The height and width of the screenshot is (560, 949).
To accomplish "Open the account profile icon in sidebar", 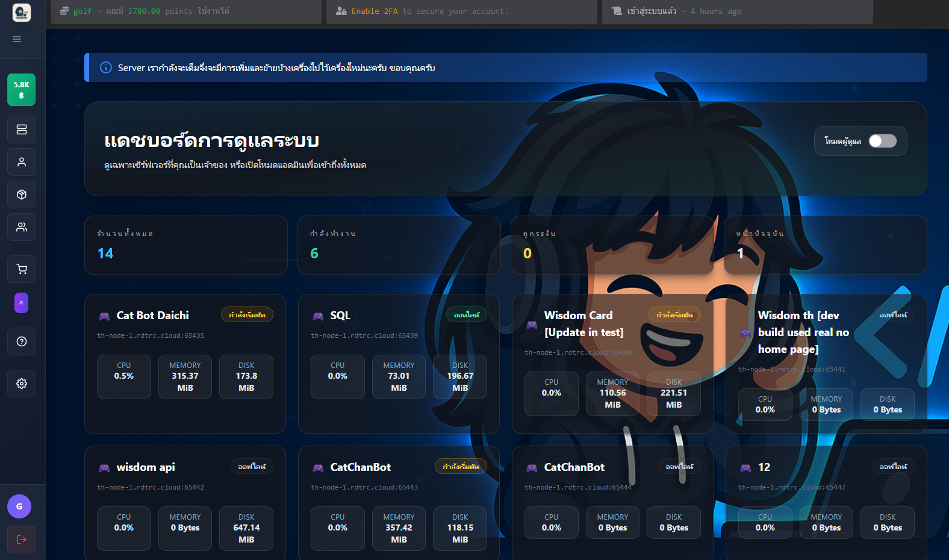I will 22,162.
